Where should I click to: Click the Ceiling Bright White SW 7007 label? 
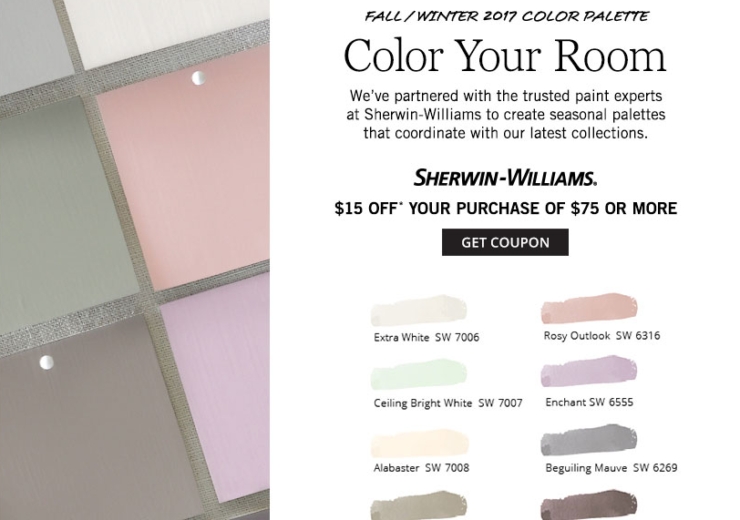coord(448,403)
